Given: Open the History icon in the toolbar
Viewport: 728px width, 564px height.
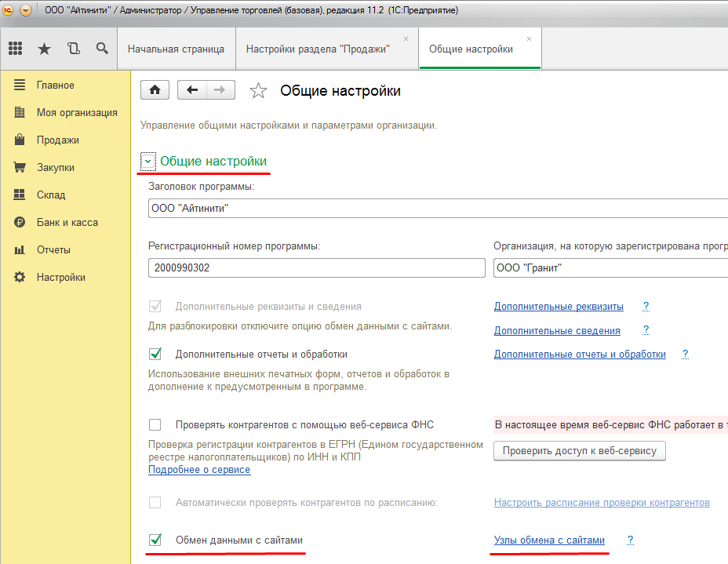Looking at the screenshot, I should (x=74, y=49).
